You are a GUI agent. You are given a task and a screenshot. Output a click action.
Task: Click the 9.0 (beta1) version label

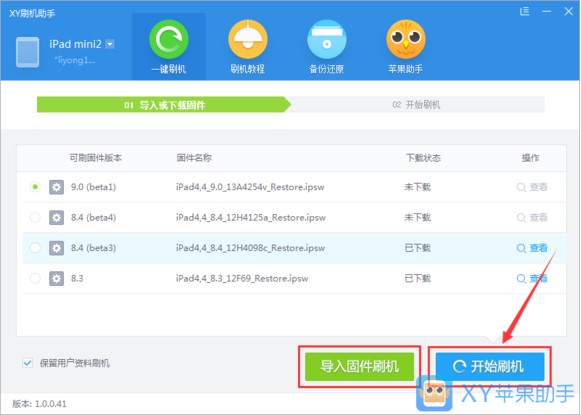(x=93, y=187)
